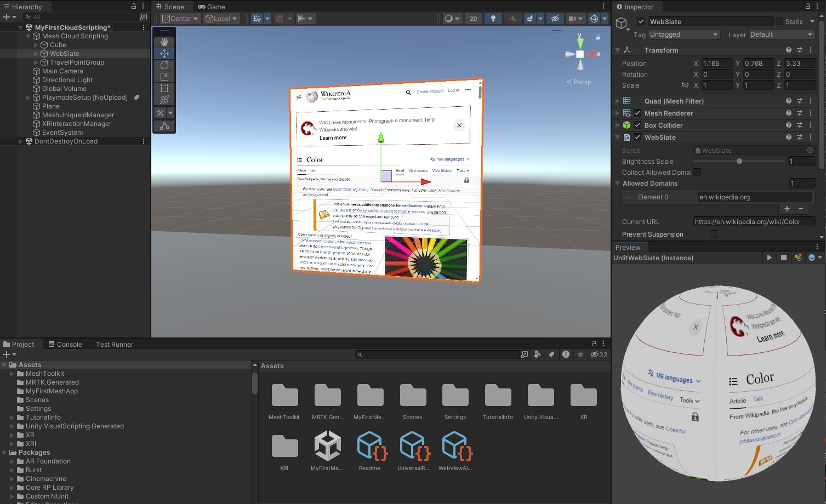The image size is (826, 504).
Task: Open draw mode shading dropdown
Action: point(452,19)
